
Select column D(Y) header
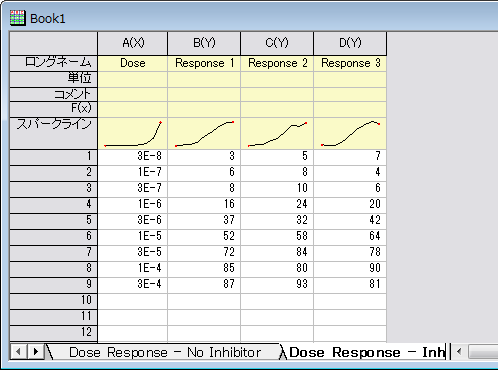point(350,43)
